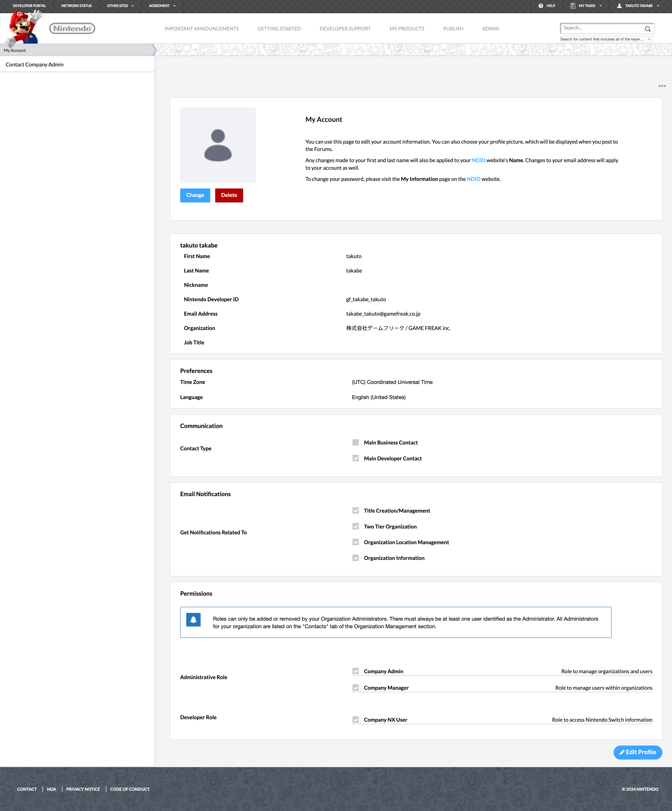Expand the Other Sites dropdown
The height and width of the screenshot is (811, 672).
click(x=120, y=6)
